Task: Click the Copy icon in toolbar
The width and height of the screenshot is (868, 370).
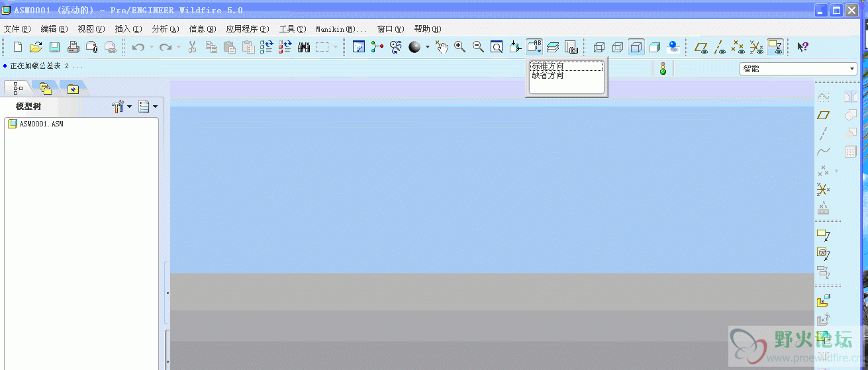Action: (211, 47)
